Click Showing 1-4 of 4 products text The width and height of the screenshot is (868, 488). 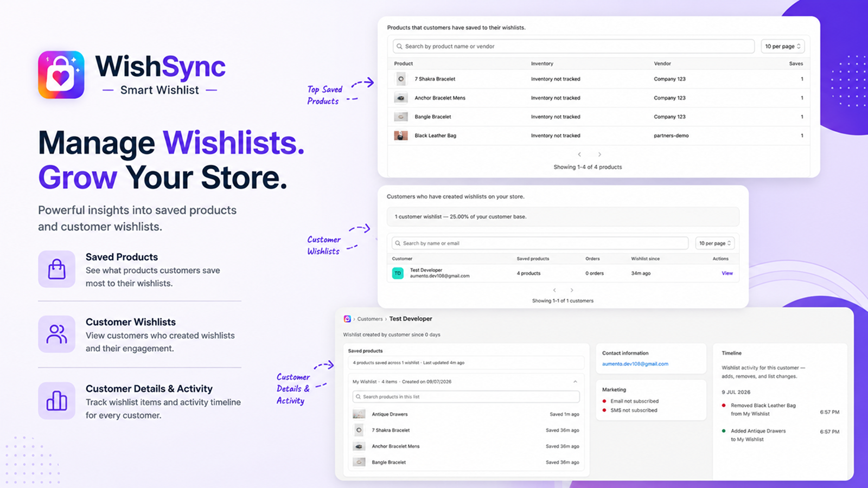click(x=588, y=167)
